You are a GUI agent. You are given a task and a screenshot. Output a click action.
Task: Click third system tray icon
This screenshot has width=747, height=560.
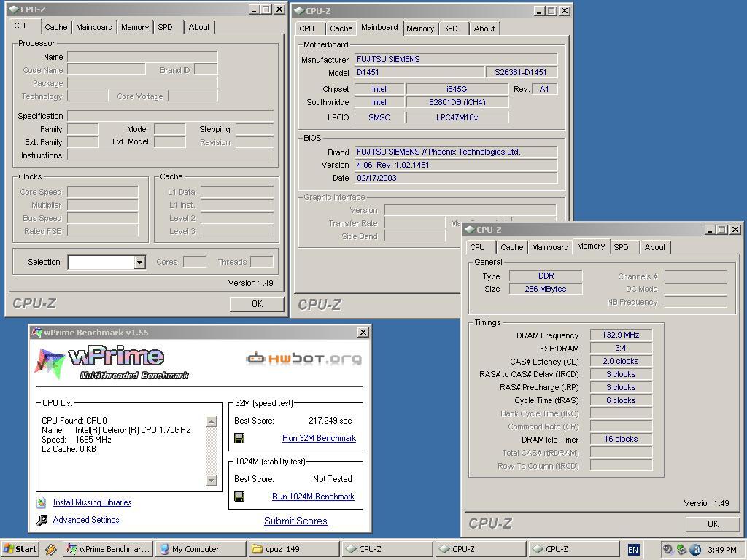(695, 550)
